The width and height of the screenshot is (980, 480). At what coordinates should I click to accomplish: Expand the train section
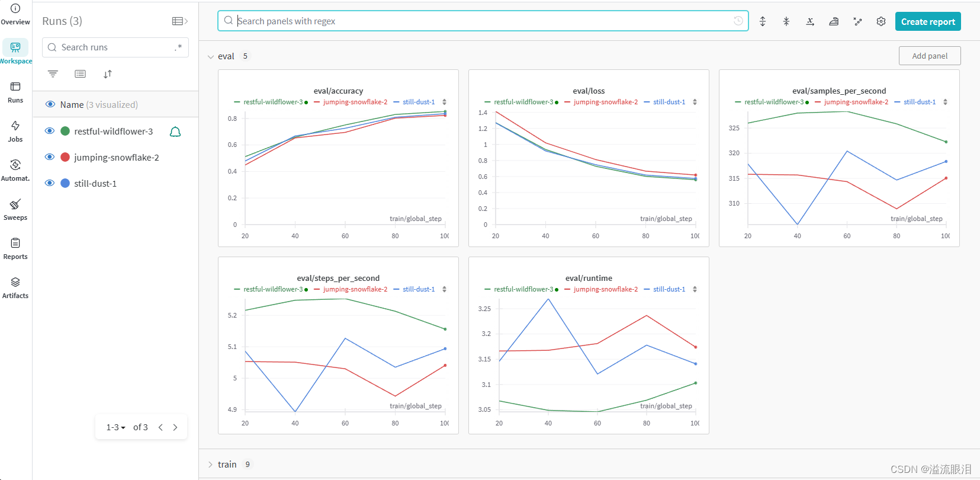click(x=210, y=465)
